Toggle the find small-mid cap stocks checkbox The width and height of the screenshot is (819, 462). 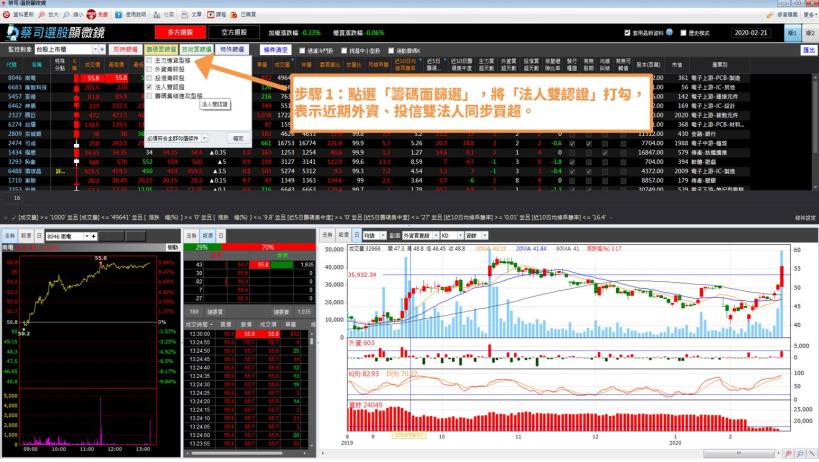(344, 51)
